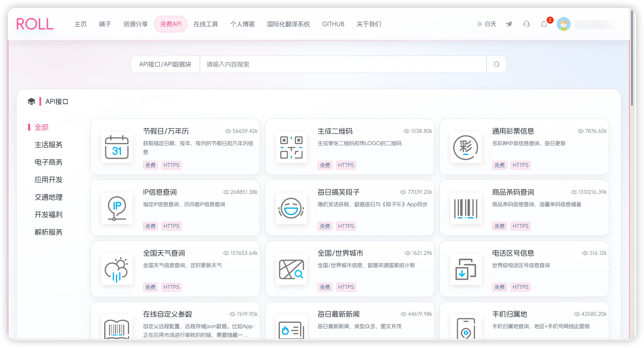Click the map search icon for 全国/世界城市
The width and height of the screenshot is (644, 348).
291,269
